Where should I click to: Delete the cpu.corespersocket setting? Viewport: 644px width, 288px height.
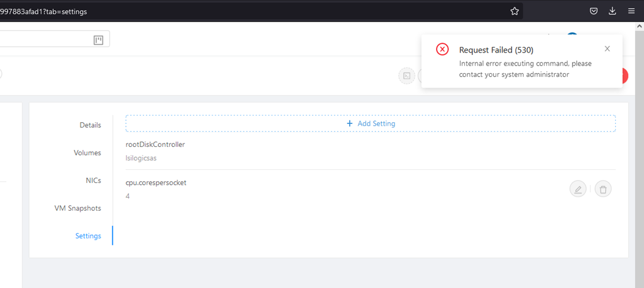pos(603,189)
